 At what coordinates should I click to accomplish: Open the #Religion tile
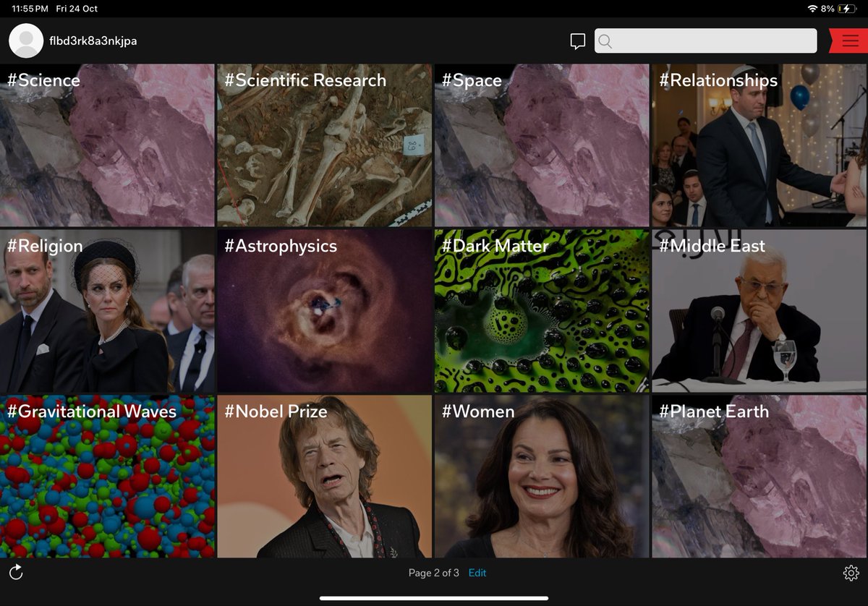(107, 311)
